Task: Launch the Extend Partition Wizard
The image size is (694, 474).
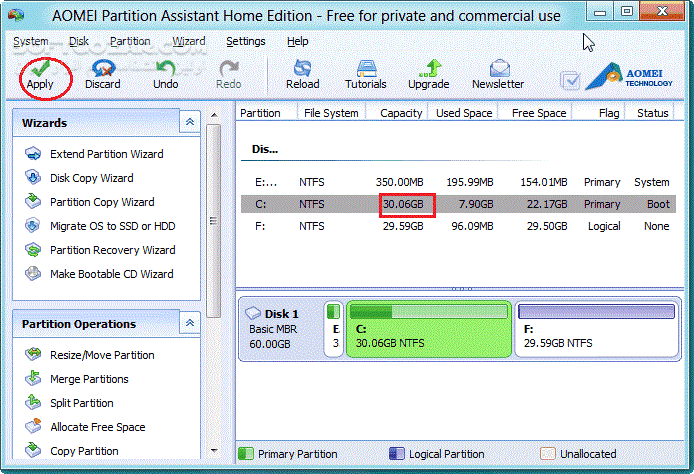Action: (106, 154)
